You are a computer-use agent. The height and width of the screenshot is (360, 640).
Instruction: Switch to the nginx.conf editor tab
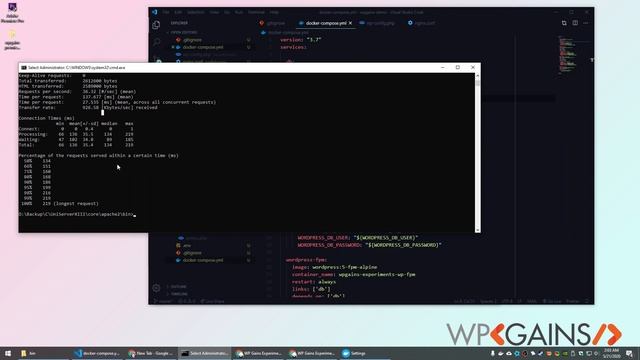point(421,23)
